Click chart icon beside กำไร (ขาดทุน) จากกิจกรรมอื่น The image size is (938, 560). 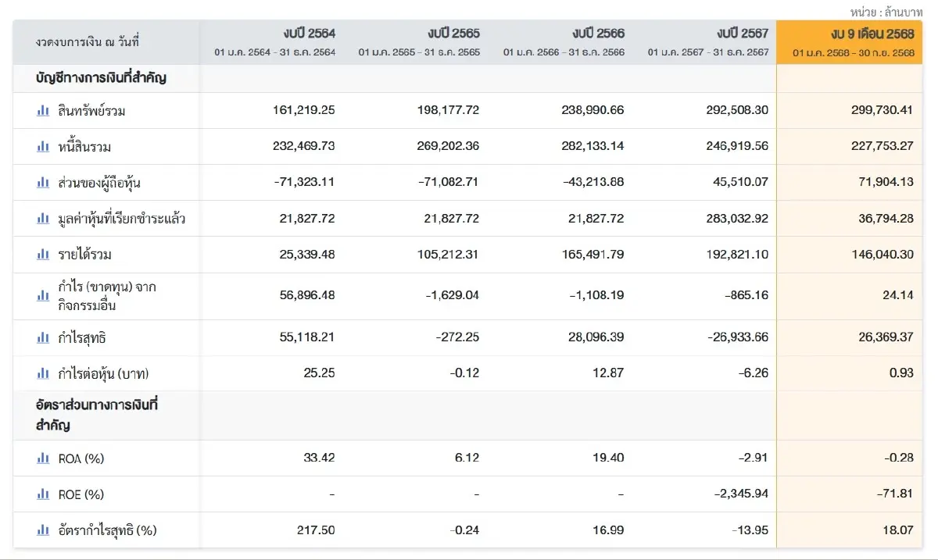point(43,296)
